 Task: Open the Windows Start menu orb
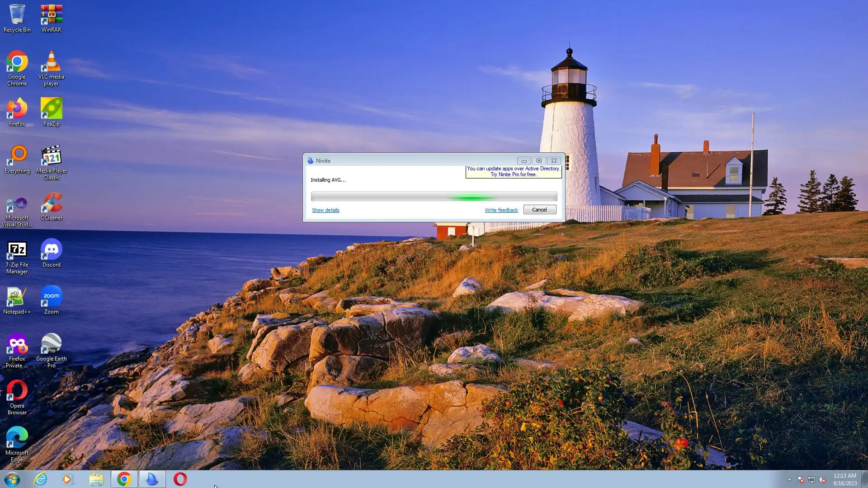(12, 479)
